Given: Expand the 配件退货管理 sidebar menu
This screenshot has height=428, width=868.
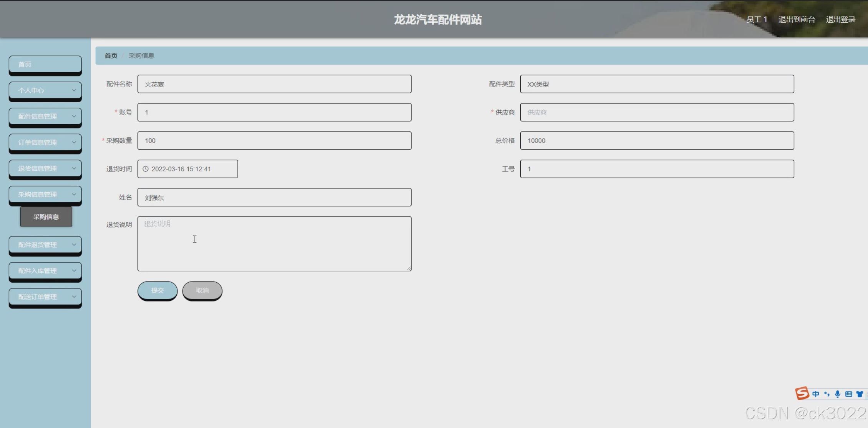Looking at the screenshot, I should coord(45,245).
